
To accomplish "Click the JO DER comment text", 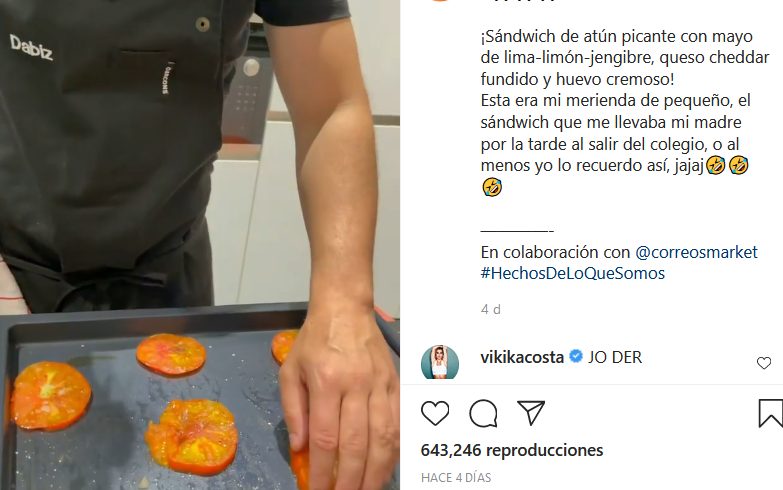I will tap(615, 357).
